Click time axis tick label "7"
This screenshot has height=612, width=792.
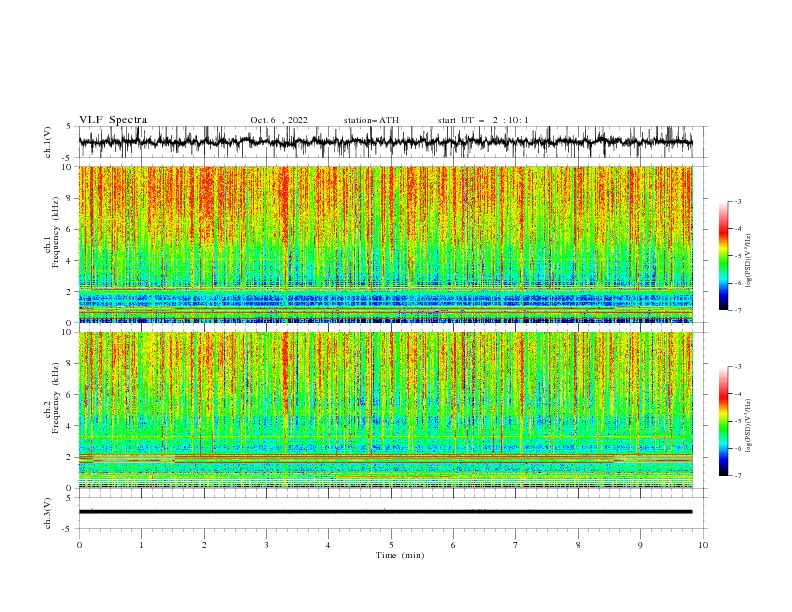point(516,545)
